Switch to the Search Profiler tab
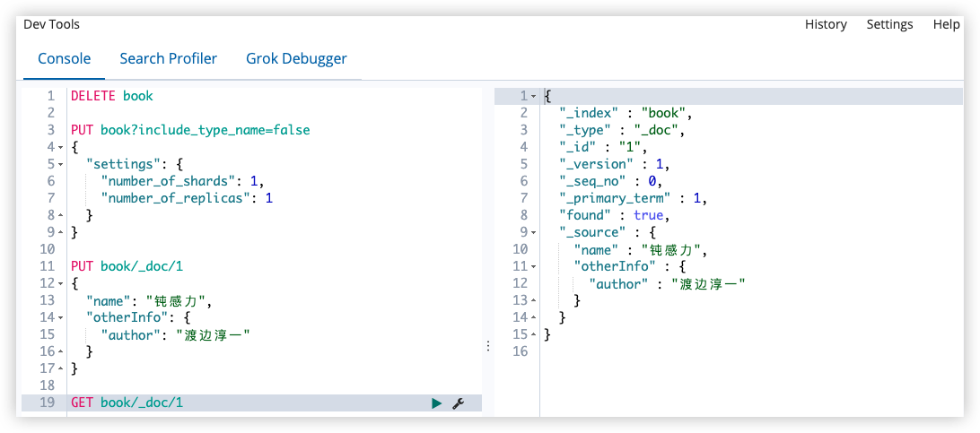Image resolution: width=980 pixels, height=433 pixels. pyautogui.click(x=168, y=58)
